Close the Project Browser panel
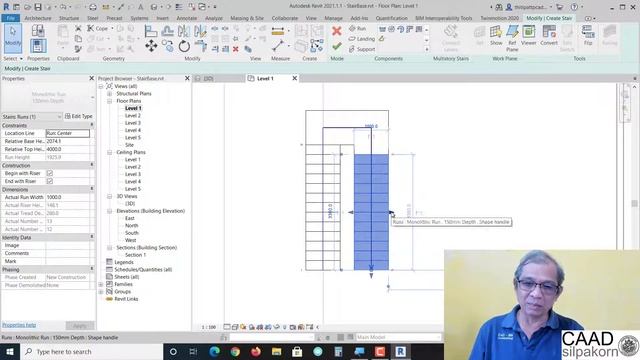Viewport: 640px width, 360px height. click(x=187, y=78)
